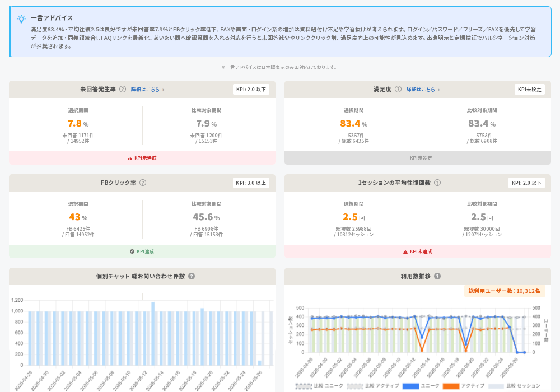This screenshot has height=392, width=560.
Task: Toggle the orange アクティブ legend series
Action: pyautogui.click(x=463, y=386)
